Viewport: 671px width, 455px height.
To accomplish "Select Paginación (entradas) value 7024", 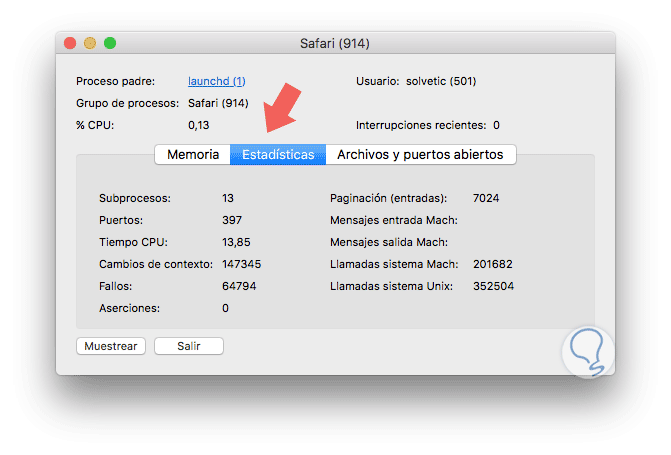I will (486, 198).
